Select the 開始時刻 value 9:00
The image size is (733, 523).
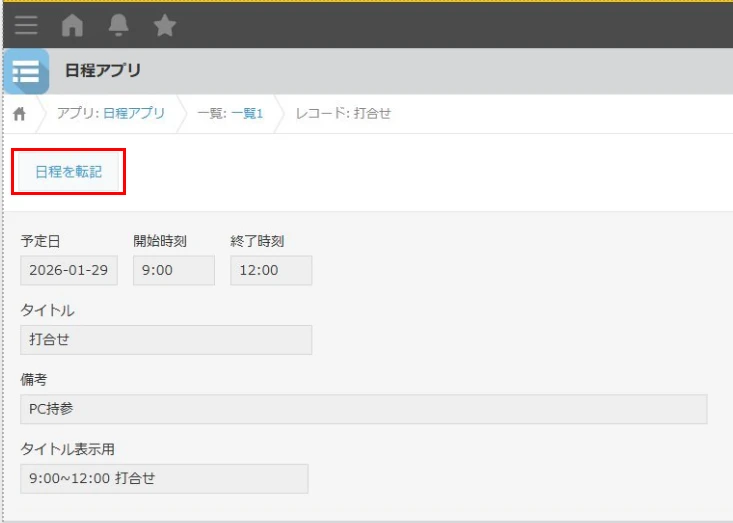click(174, 270)
